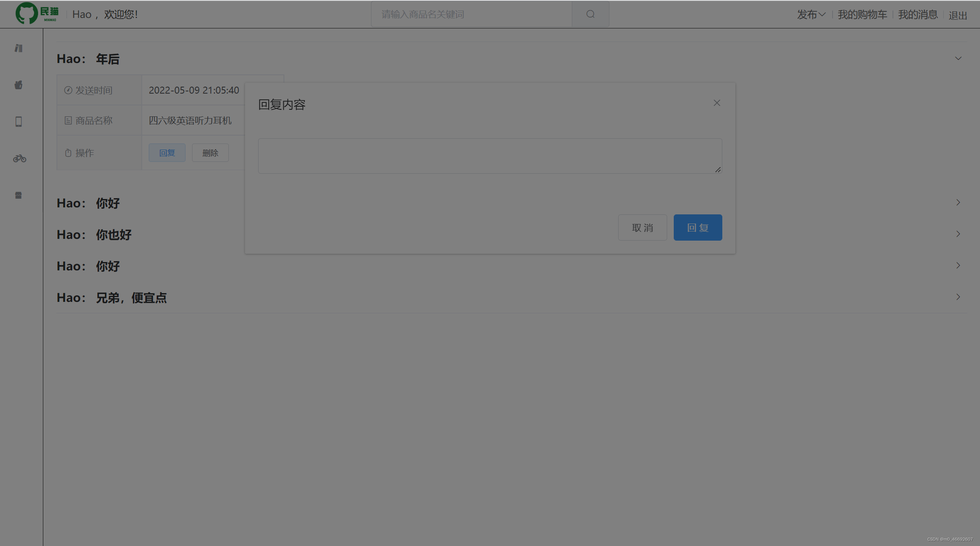Viewport: 980px width, 546px height.
Task: Open 我的消息 from top navigation
Action: click(917, 14)
